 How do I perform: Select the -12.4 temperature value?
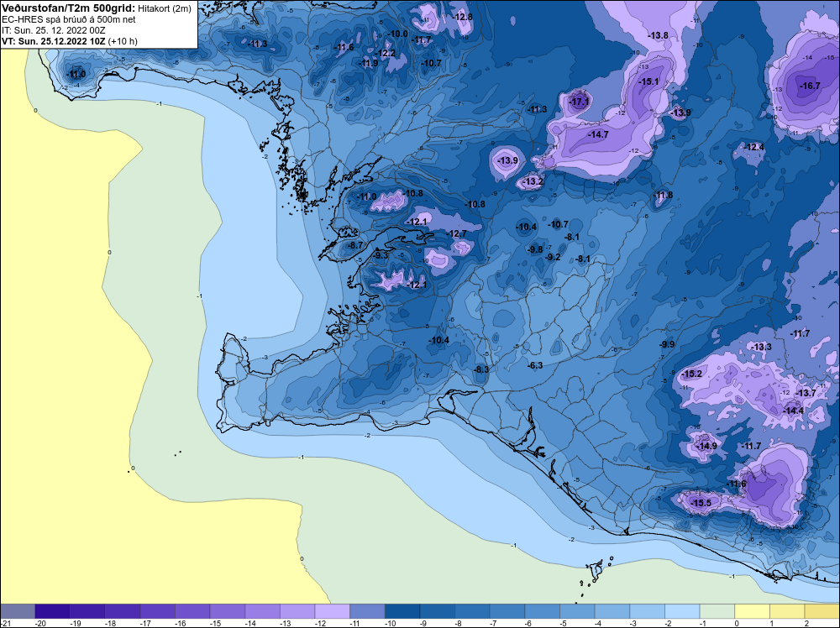point(753,147)
